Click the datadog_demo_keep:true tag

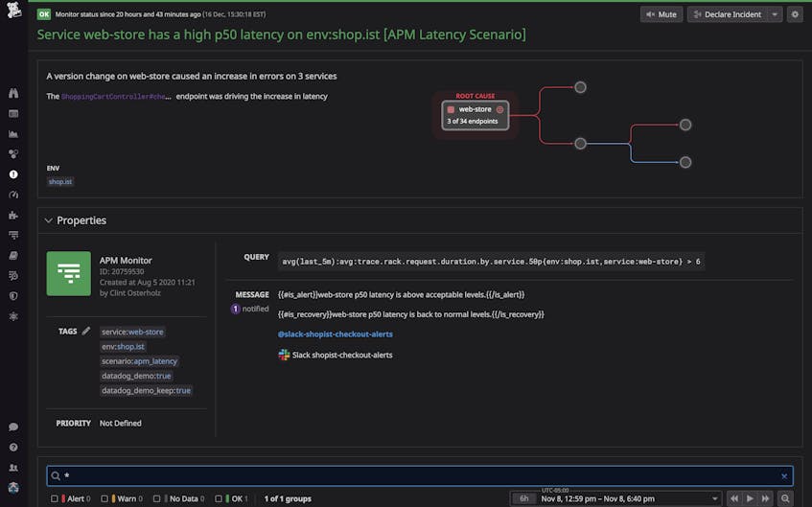[x=146, y=390]
